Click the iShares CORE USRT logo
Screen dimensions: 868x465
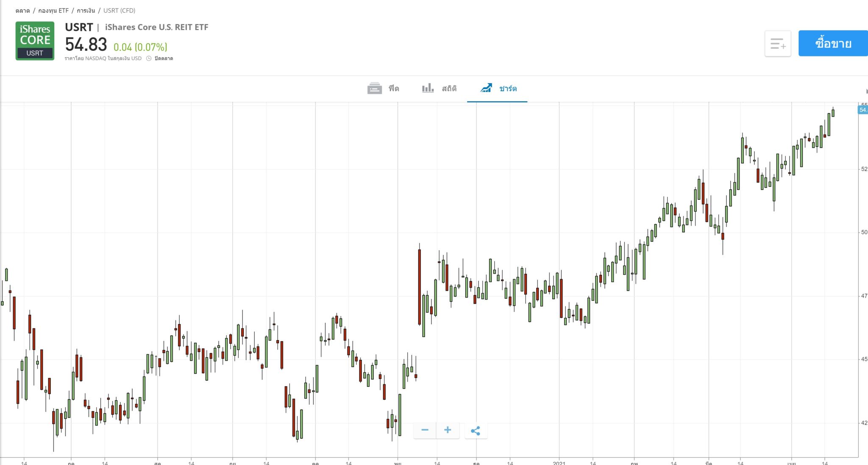coord(35,41)
